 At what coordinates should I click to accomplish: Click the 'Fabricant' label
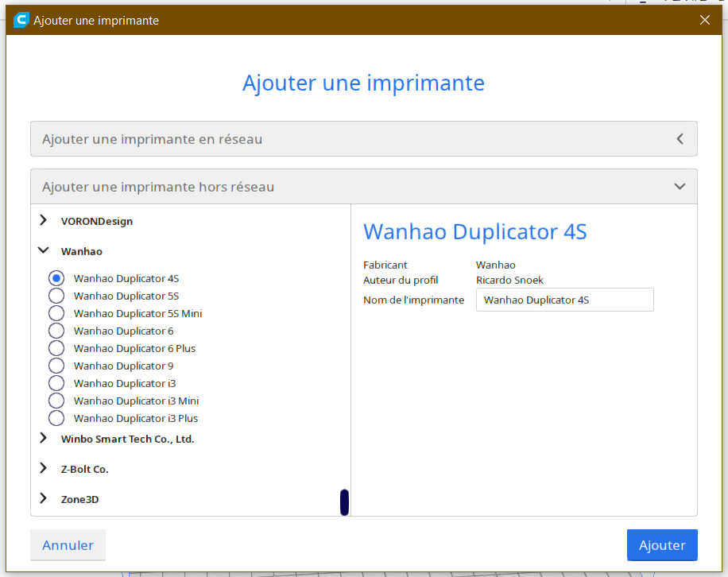click(385, 265)
